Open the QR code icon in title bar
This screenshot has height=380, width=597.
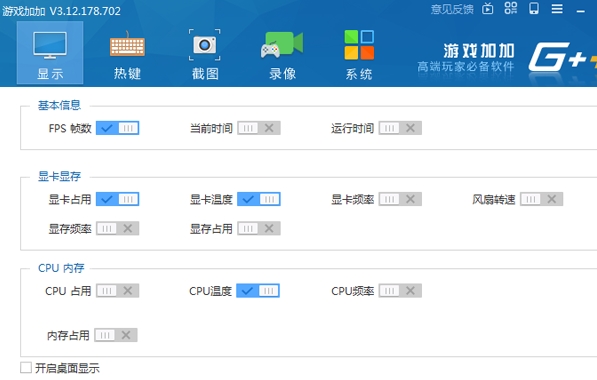click(511, 8)
